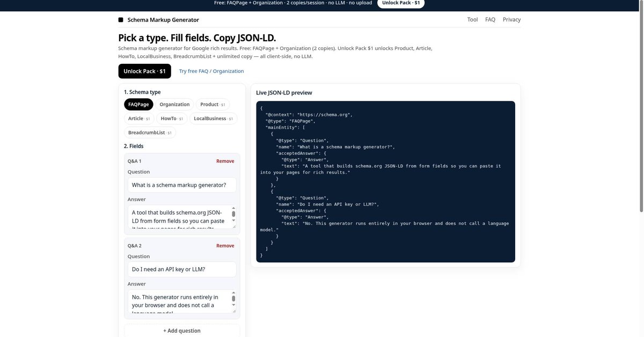Focus the Q&A 2 Question input

point(182,269)
